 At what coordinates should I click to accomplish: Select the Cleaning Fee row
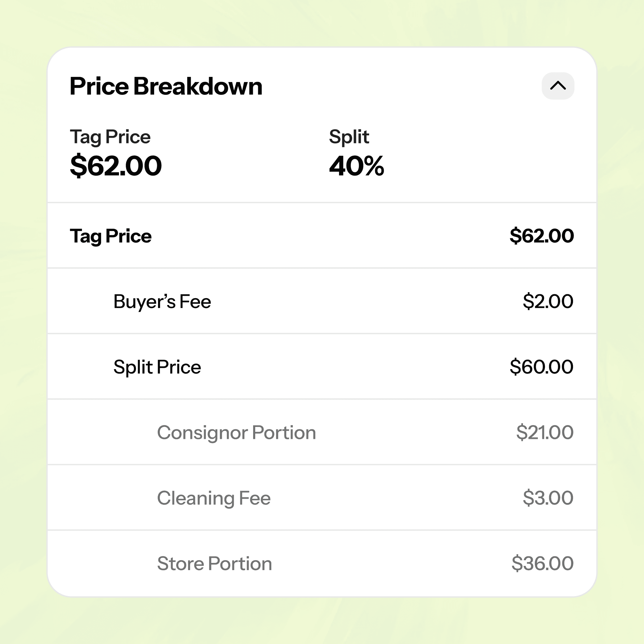pos(322,497)
